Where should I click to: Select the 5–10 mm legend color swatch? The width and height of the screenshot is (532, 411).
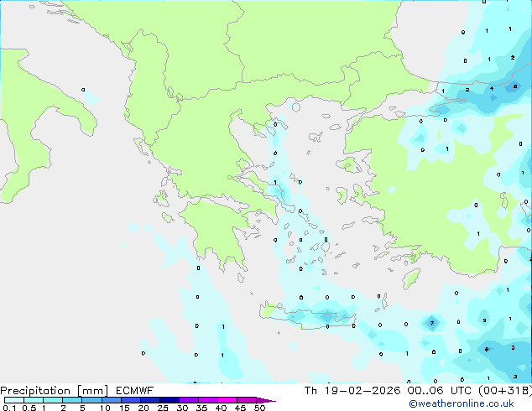91,400
